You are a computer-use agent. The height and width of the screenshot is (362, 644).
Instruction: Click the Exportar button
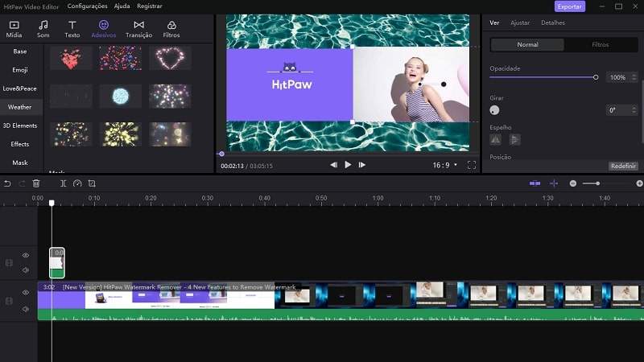coord(570,6)
